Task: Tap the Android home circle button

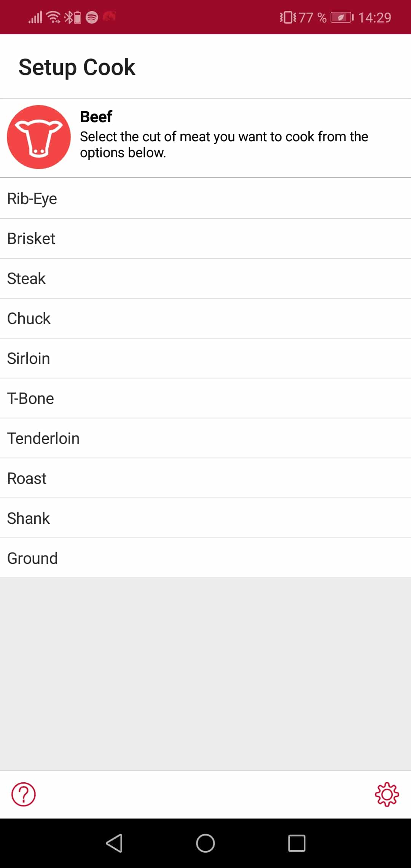Action: [205, 843]
